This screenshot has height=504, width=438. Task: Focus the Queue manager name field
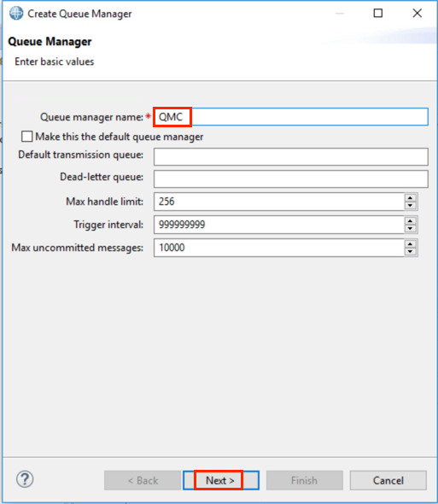(291, 117)
